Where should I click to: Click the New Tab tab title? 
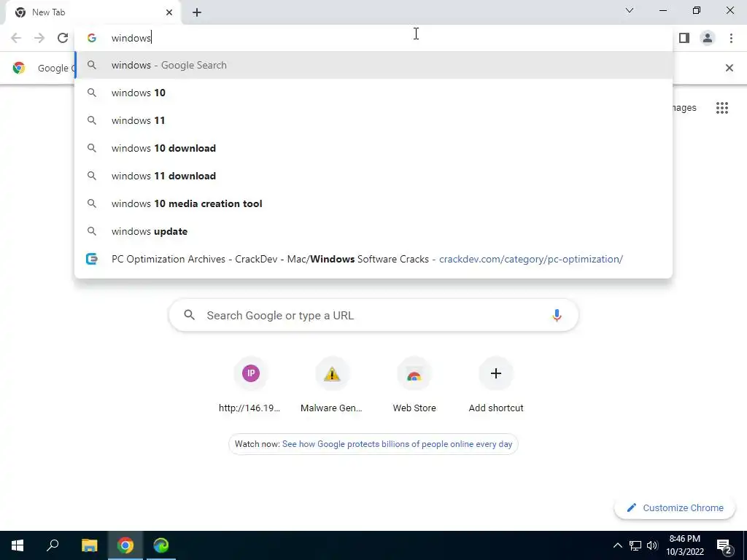pyautogui.click(x=49, y=12)
